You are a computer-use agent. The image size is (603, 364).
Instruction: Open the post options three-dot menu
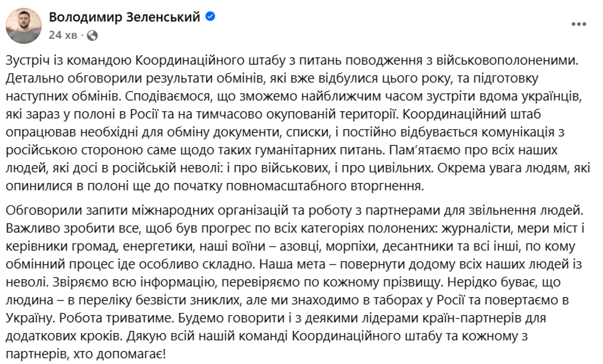coord(578,25)
